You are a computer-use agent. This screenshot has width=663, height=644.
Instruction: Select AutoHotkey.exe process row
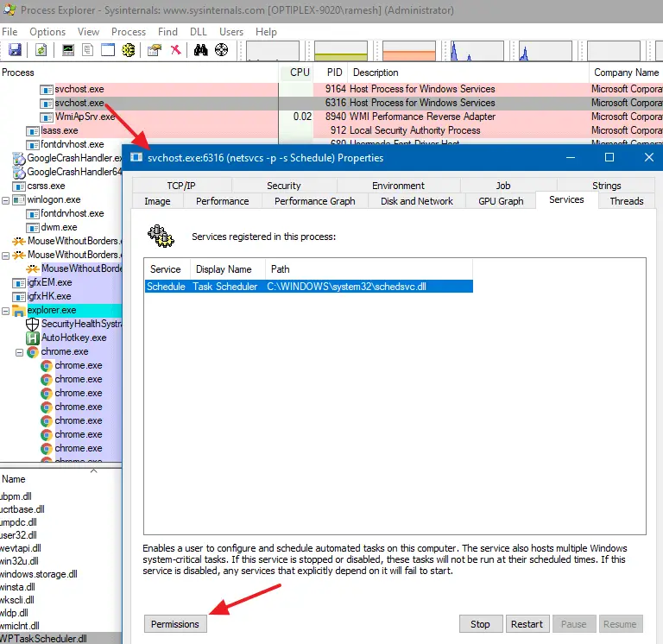point(74,338)
